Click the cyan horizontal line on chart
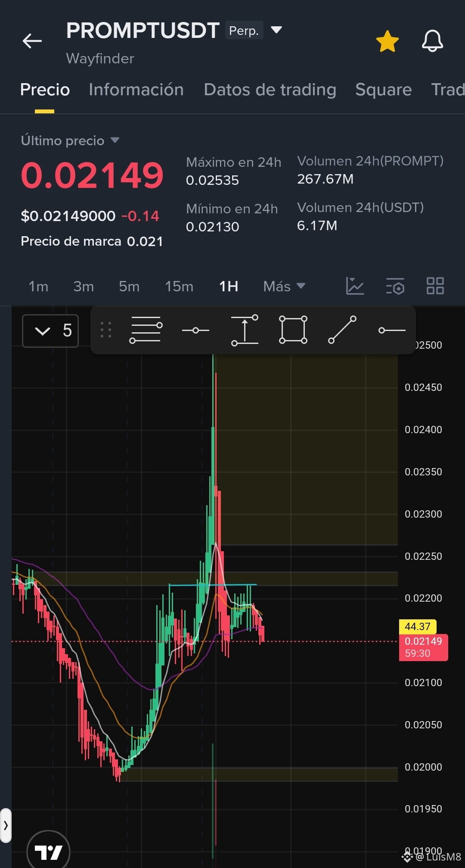The image size is (465, 868). (x=213, y=585)
